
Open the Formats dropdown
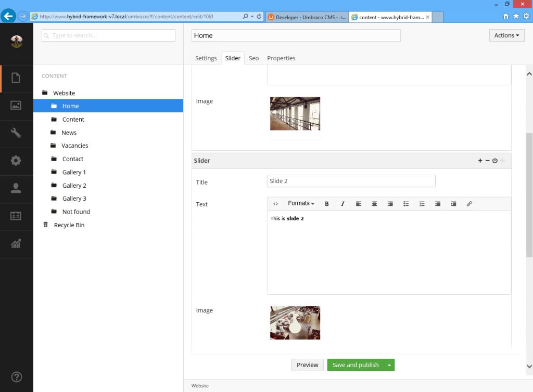[x=301, y=203]
